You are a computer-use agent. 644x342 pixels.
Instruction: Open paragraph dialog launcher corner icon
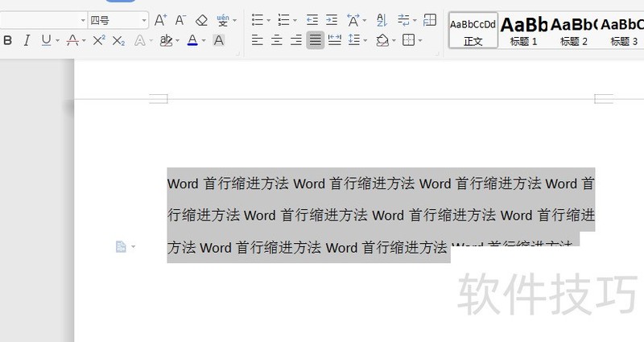click(x=437, y=53)
